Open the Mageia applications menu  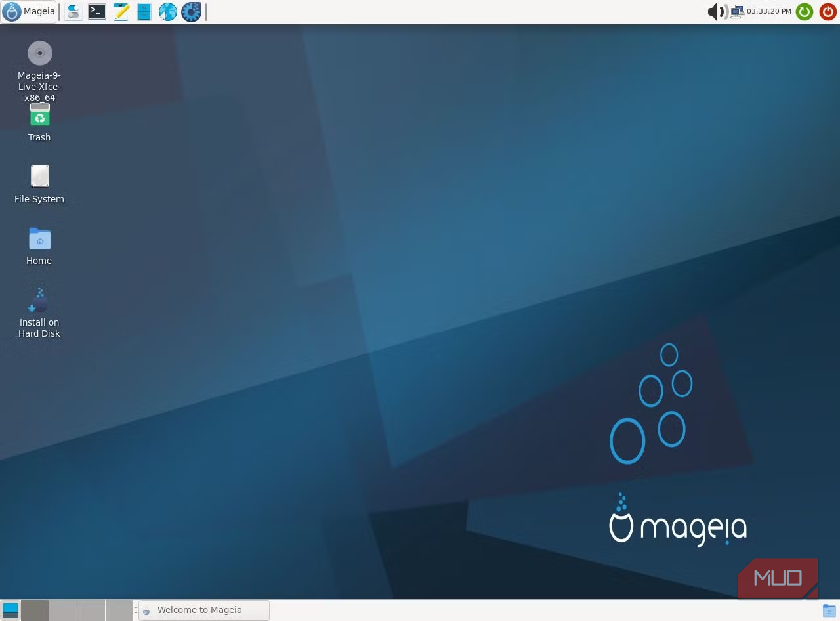pos(28,11)
